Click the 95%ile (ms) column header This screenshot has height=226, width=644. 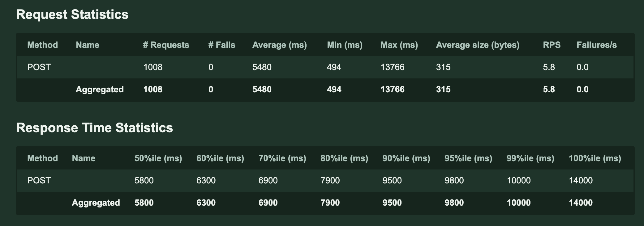point(468,158)
